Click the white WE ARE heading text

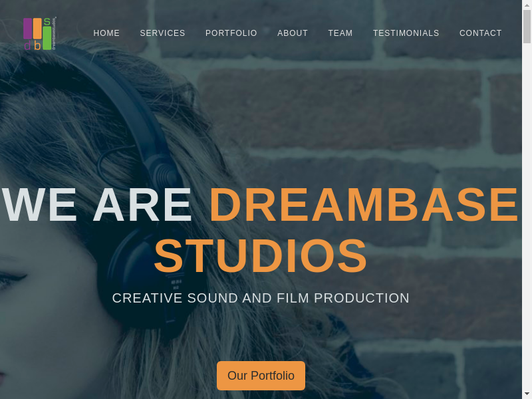97,205
